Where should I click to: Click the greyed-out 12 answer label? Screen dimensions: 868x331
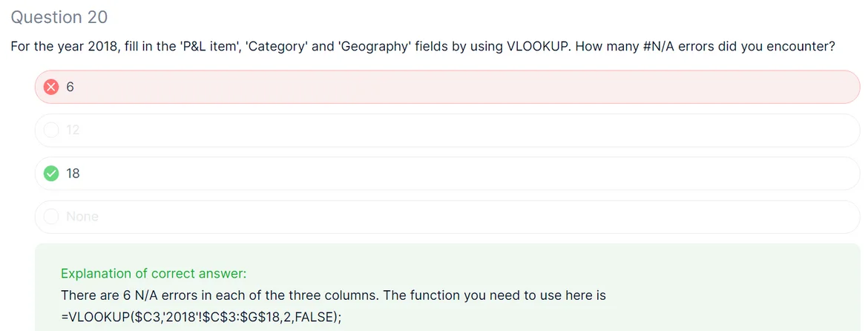point(73,130)
